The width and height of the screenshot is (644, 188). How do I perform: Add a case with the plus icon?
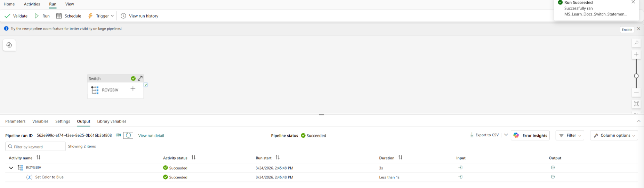pos(133,89)
